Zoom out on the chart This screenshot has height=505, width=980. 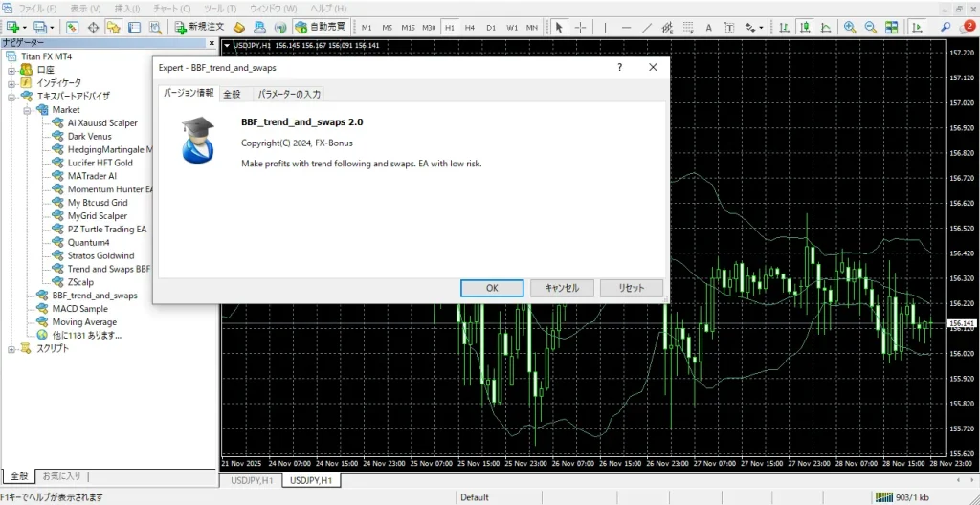pos(870,27)
